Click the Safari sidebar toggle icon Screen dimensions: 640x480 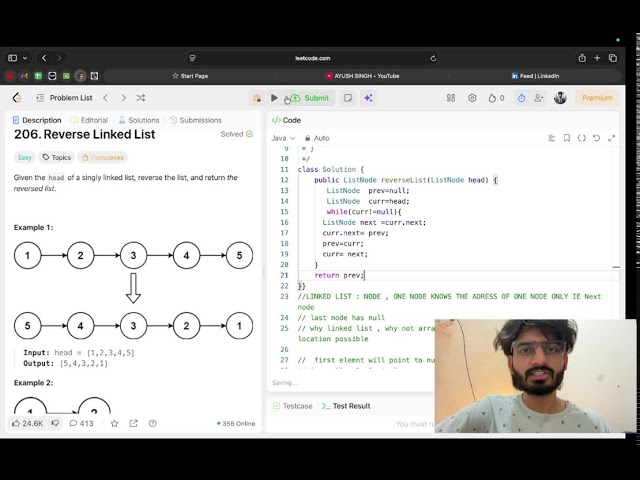(13, 58)
